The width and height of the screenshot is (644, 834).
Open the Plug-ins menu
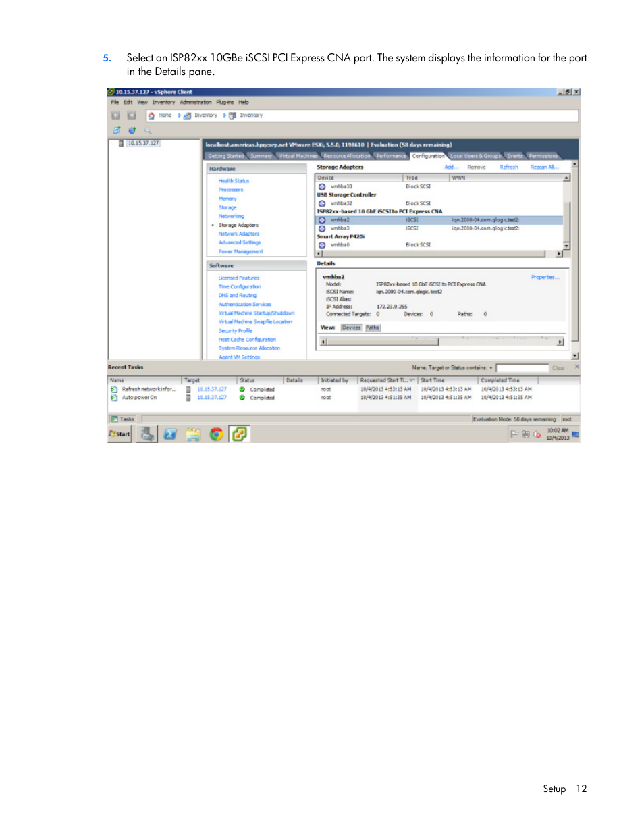[x=225, y=103]
